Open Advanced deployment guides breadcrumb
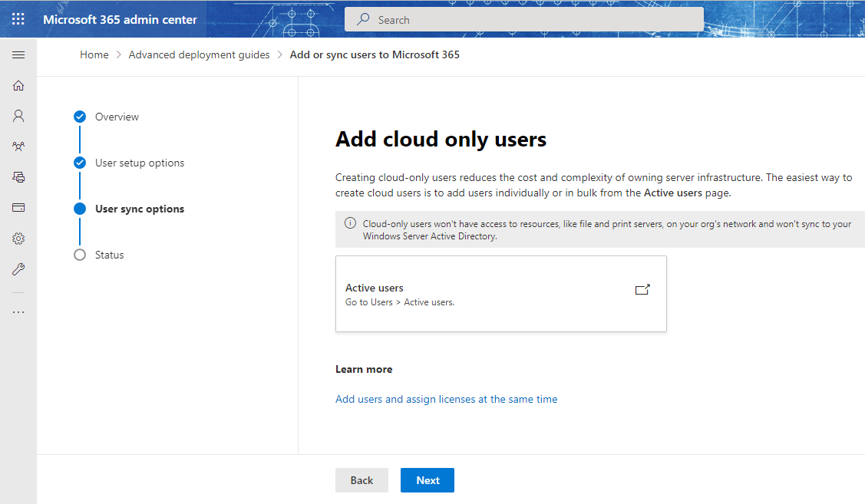The height and width of the screenshot is (504, 865). click(199, 54)
